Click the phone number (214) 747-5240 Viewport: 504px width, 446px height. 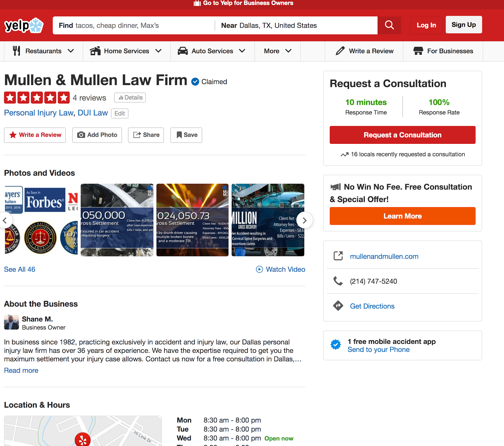click(374, 281)
